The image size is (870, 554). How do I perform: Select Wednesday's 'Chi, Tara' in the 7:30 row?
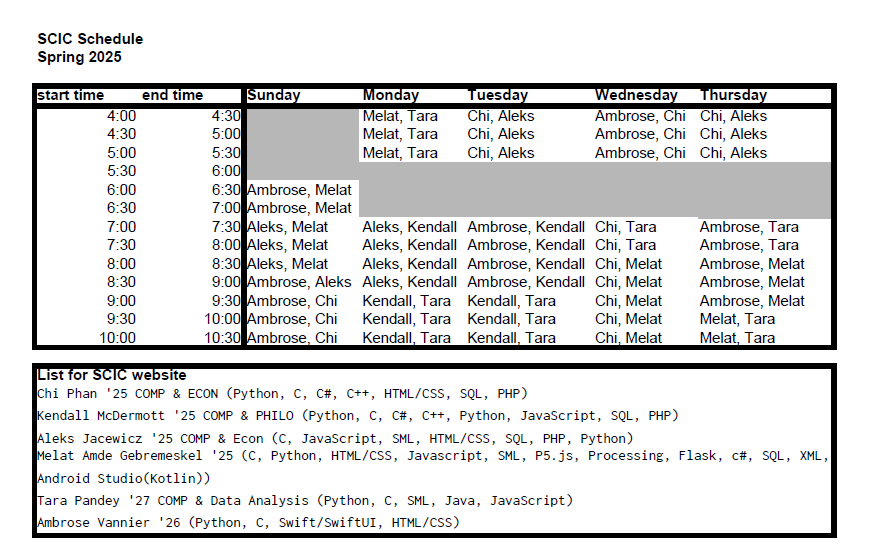pos(625,245)
